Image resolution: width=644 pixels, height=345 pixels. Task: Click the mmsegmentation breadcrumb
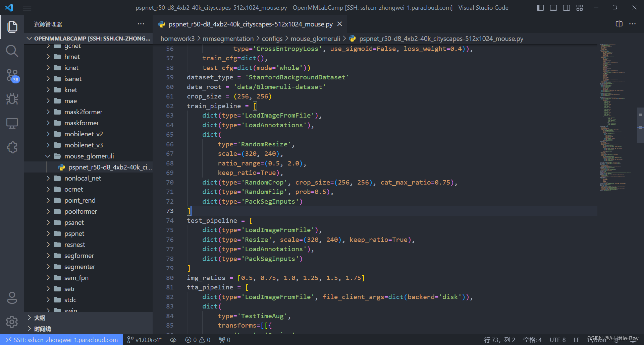pyautogui.click(x=228, y=39)
